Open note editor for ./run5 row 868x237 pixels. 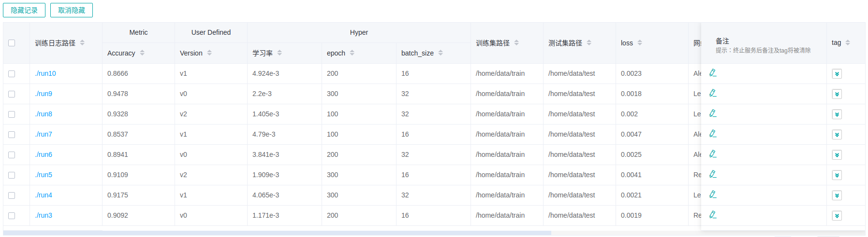pyautogui.click(x=712, y=174)
